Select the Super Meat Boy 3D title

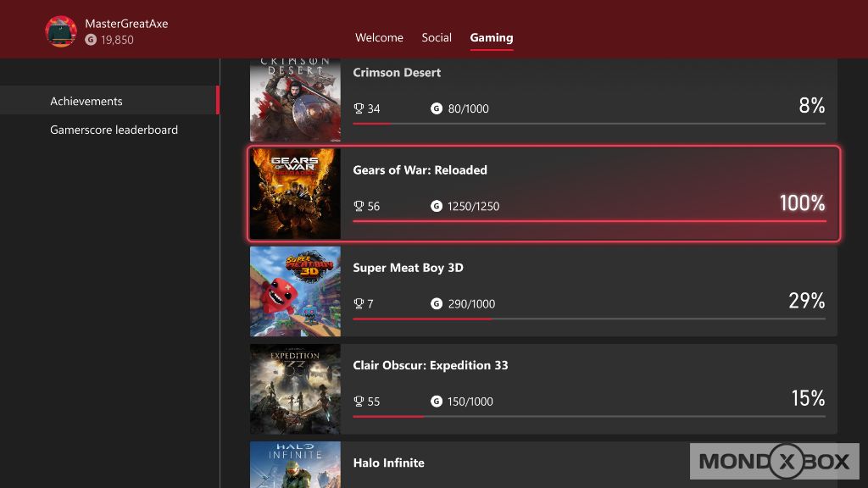408,268
